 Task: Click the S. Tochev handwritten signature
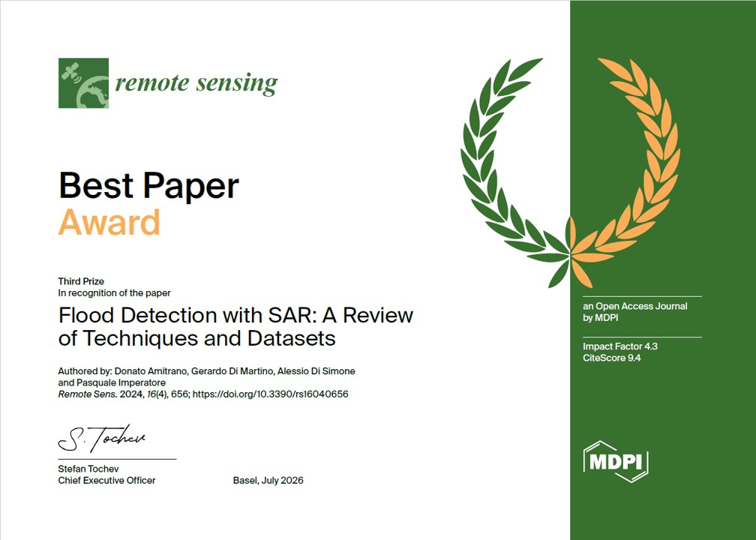(102, 439)
